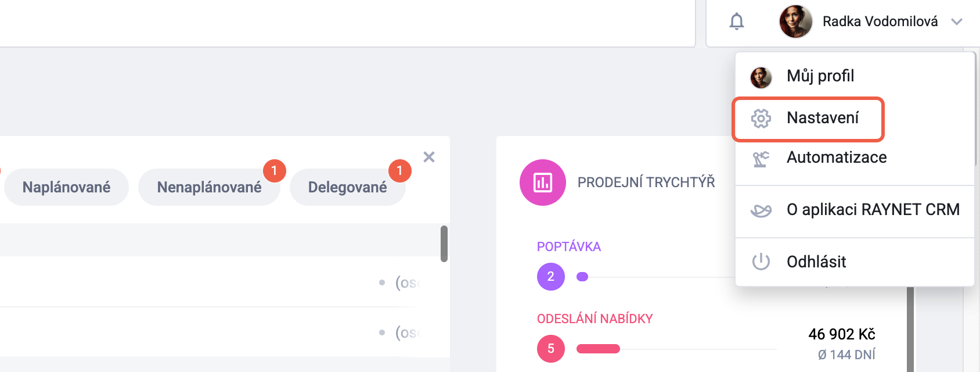Image resolution: width=980 pixels, height=372 pixels.
Task: Select the Nenaplánované filter pill
Action: coord(209,187)
